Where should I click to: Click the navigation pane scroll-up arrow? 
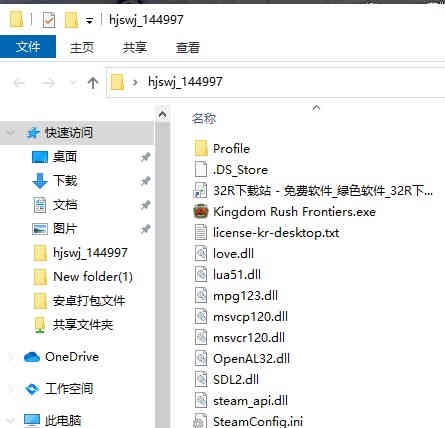162,115
